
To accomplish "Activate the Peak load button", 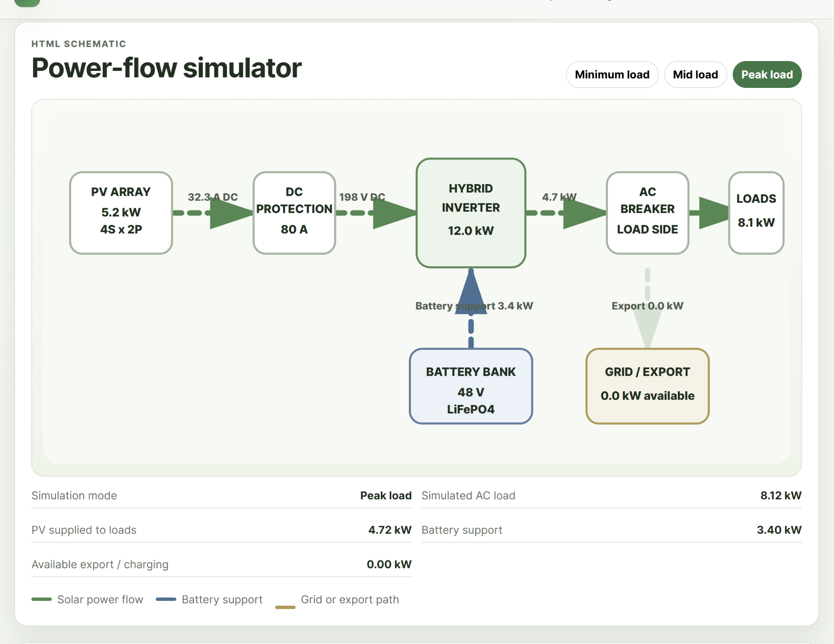I will pyautogui.click(x=767, y=74).
